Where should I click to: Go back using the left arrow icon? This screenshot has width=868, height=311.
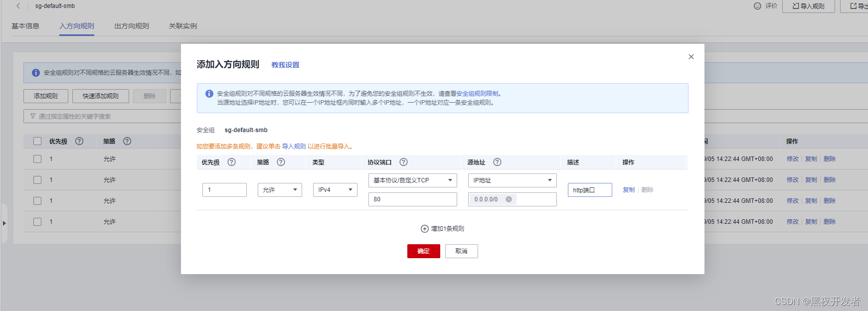(x=18, y=6)
